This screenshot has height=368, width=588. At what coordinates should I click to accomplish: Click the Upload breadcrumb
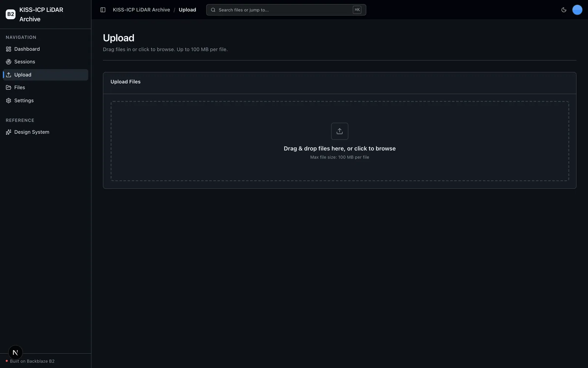(x=187, y=10)
